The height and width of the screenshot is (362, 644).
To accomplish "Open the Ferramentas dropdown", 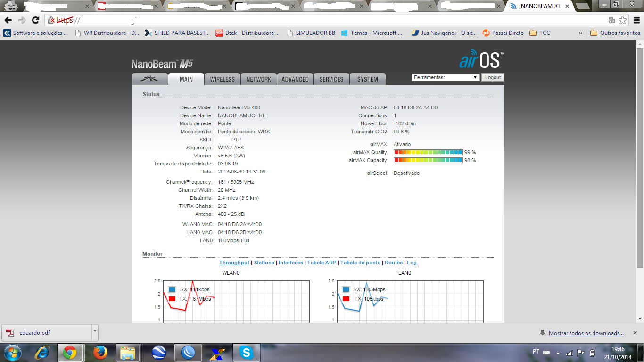I will (446, 77).
